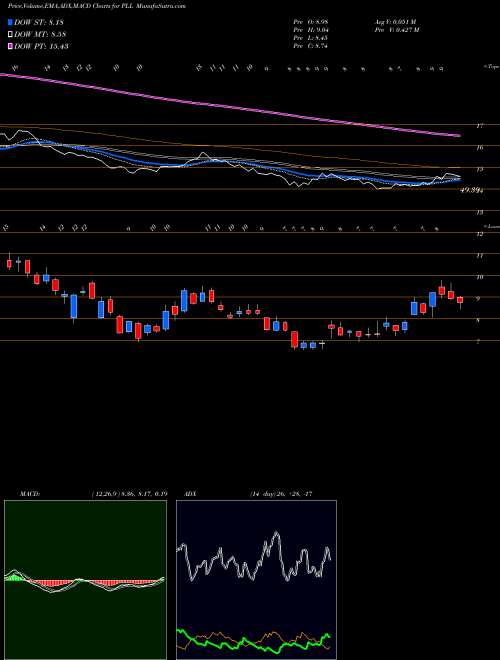Click the blue DOW ST legend swatch
Image resolution: width=500 pixels, height=660 pixels.
10,22
